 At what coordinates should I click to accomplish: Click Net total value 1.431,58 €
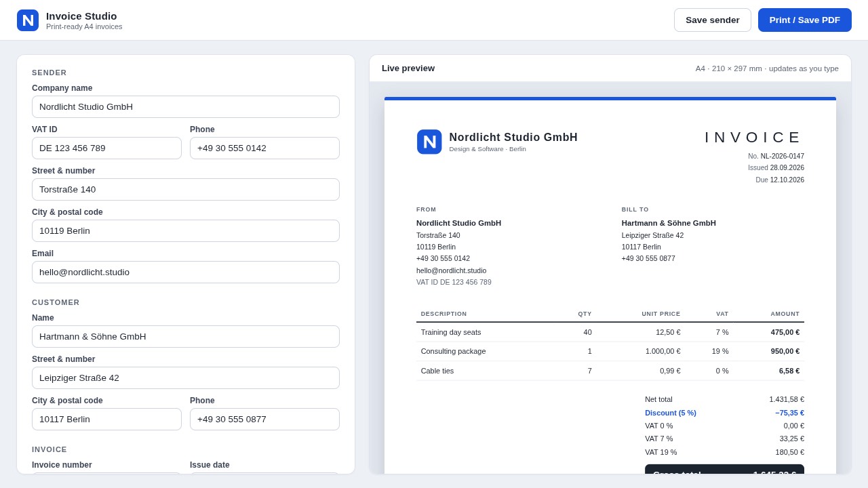click(787, 399)
